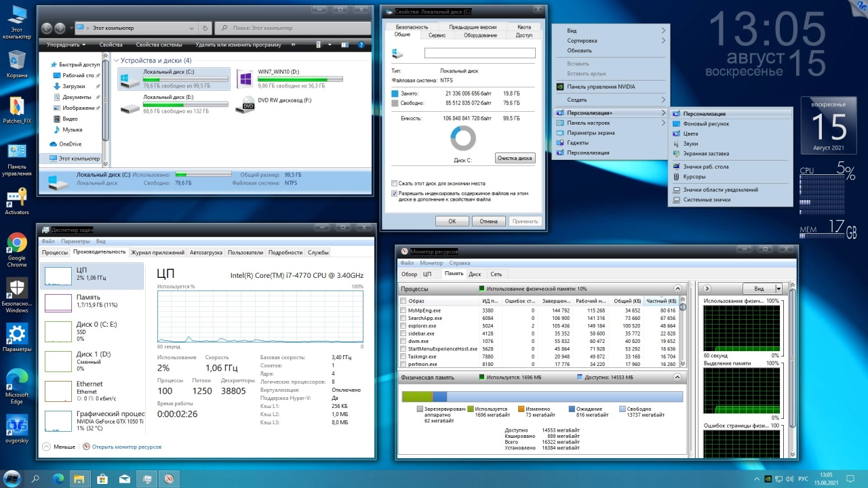Select ЦП performance graph in Task Manager
The height and width of the screenshot is (488, 868).
click(x=92, y=275)
